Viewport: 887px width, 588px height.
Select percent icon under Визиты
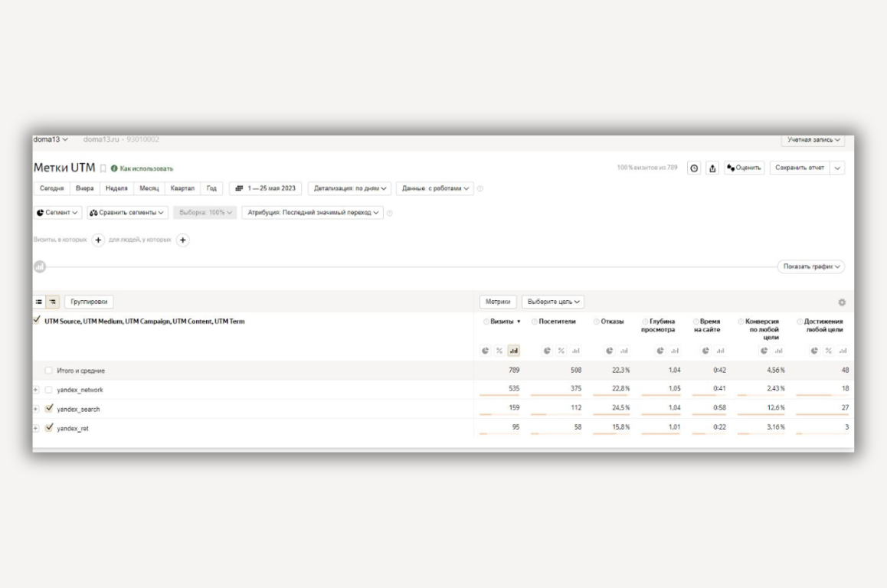click(x=499, y=351)
